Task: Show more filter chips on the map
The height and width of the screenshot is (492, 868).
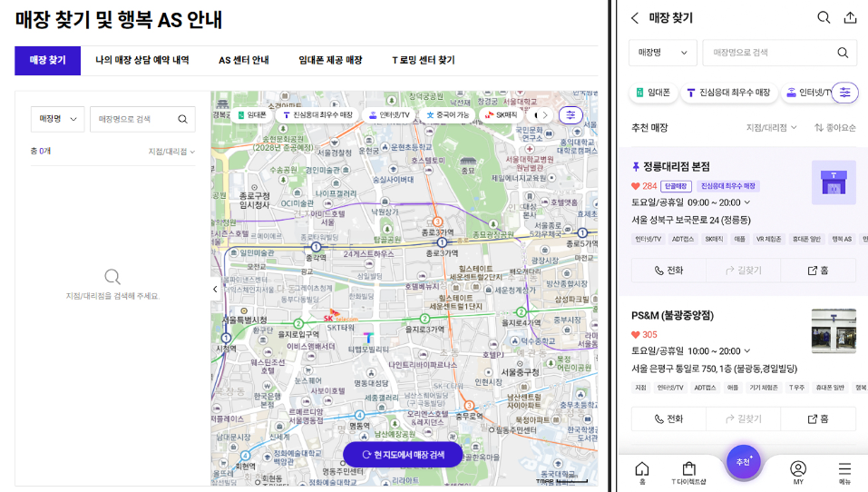Action: pyautogui.click(x=545, y=115)
